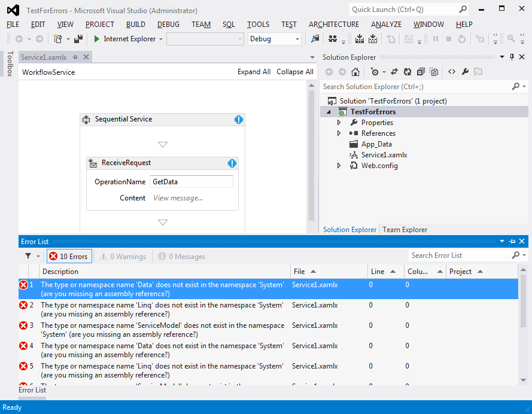Open Solution Explorer window options dropdown
The height and width of the screenshot is (414, 532).
click(502, 57)
